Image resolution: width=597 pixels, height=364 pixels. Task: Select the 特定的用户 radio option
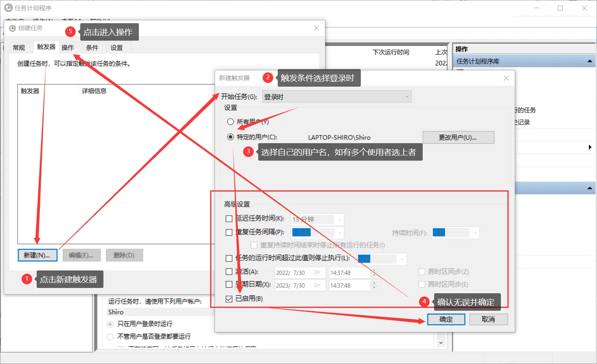[230, 137]
